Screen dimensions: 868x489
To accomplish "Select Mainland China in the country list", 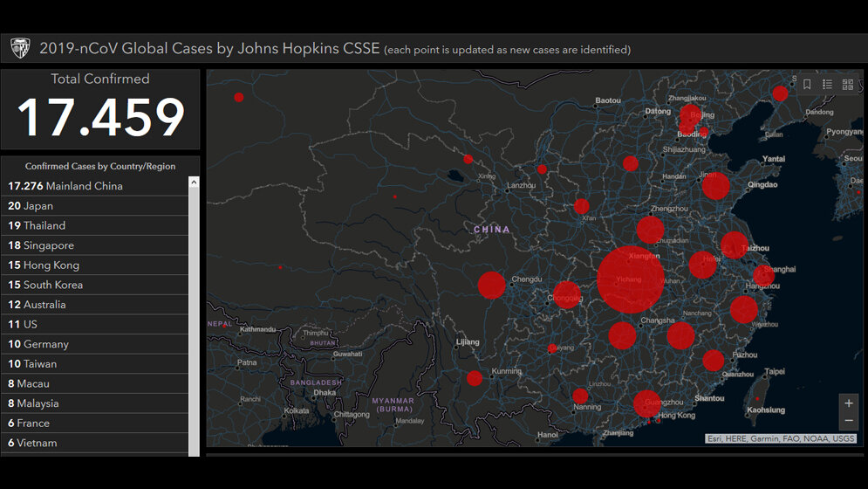I will [x=65, y=186].
